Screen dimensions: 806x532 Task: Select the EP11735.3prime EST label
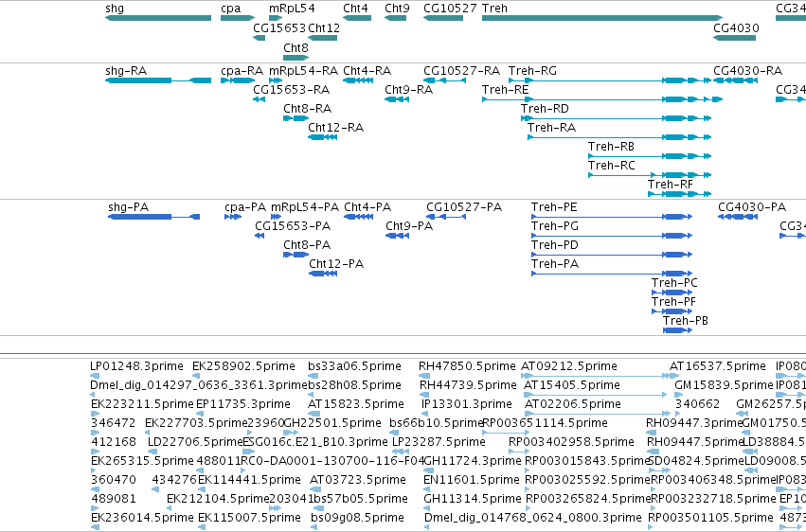pyautogui.click(x=243, y=404)
